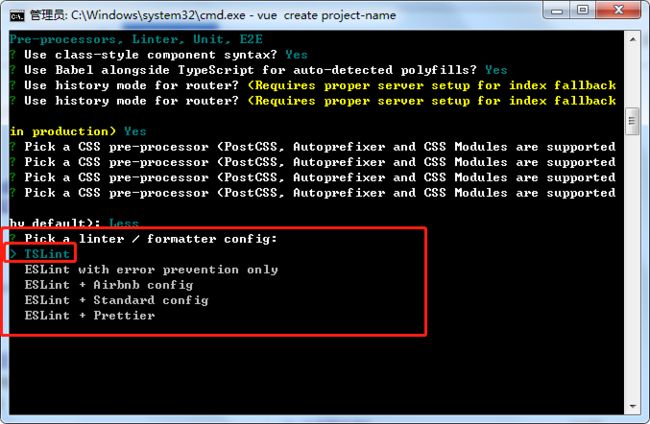The height and width of the screenshot is (424, 650).
Task: Click the scrollbar up arrow
Action: (633, 40)
